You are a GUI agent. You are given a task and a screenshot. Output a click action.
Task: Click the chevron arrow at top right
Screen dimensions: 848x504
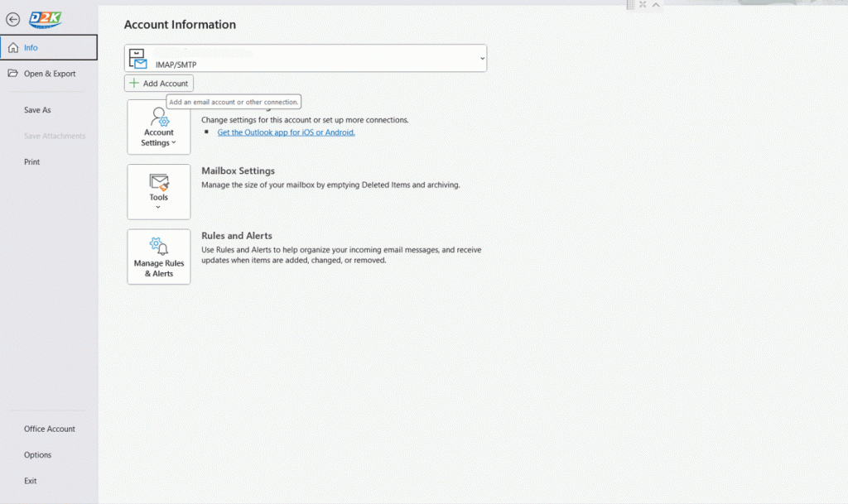coord(656,5)
